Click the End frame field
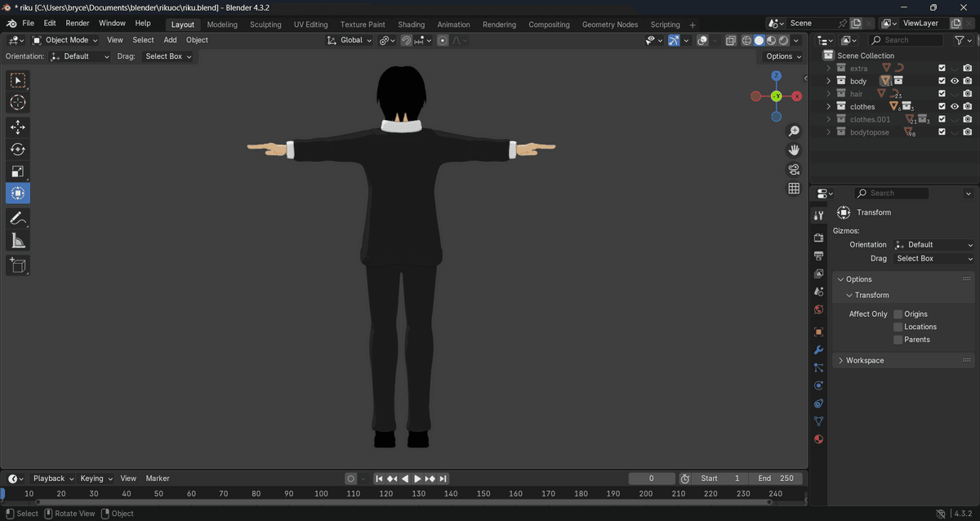Screen dimensions: 980x521 [776, 479]
